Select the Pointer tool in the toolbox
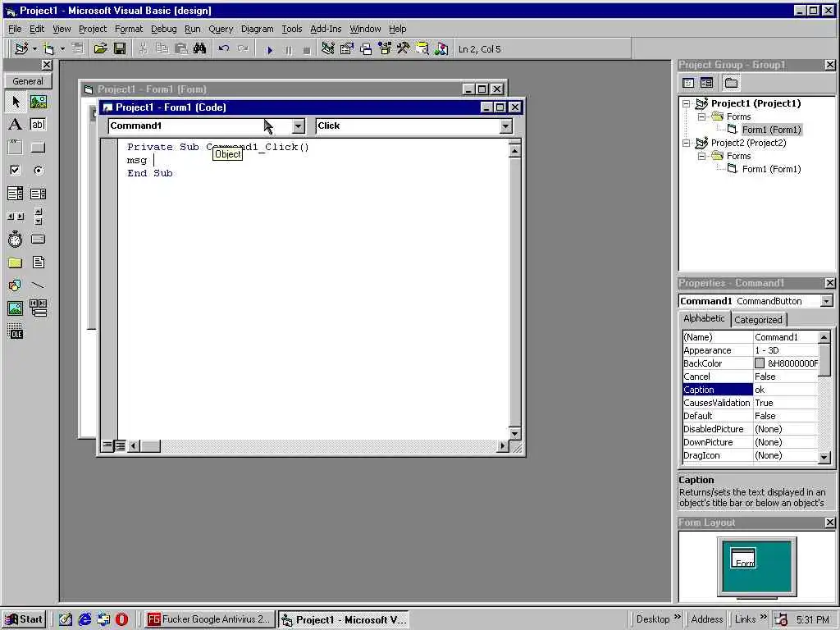This screenshot has width=840, height=630. tap(16, 102)
